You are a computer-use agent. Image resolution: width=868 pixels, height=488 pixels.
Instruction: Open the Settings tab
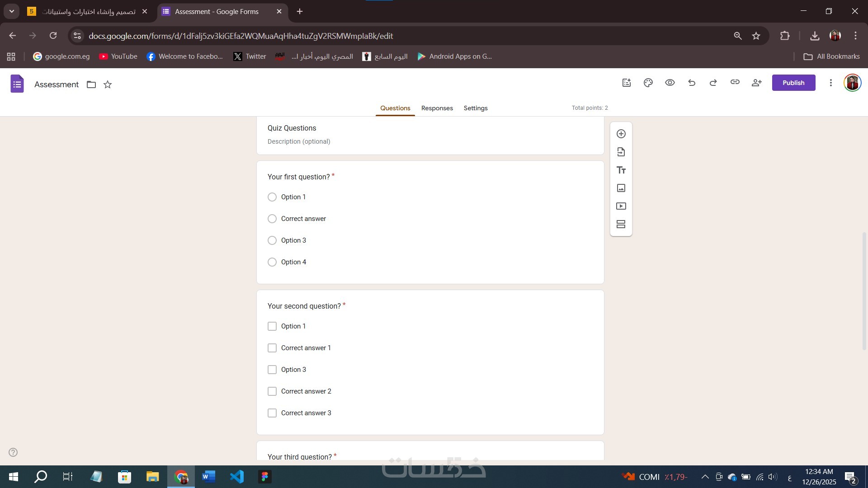(476, 108)
